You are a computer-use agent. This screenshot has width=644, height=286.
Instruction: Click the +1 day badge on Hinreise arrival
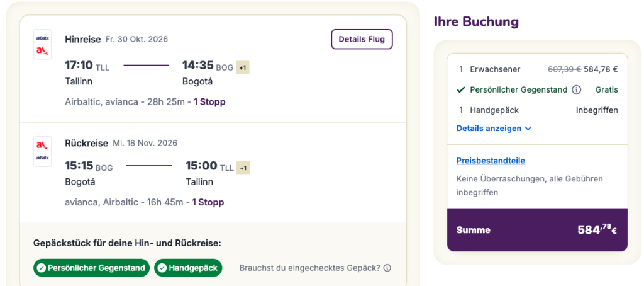pyautogui.click(x=242, y=67)
